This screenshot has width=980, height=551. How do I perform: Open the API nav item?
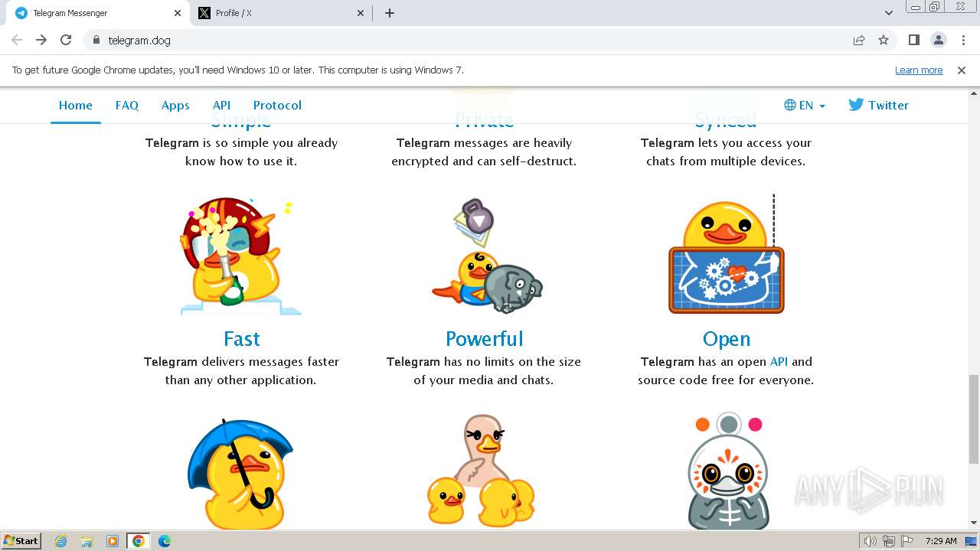pyautogui.click(x=221, y=106)
